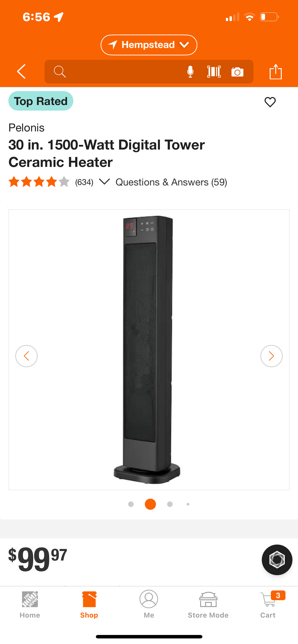Tap the magnifier search icon
Image resolution: width=298 pixels, height=644 pixels.
(60, 72)
